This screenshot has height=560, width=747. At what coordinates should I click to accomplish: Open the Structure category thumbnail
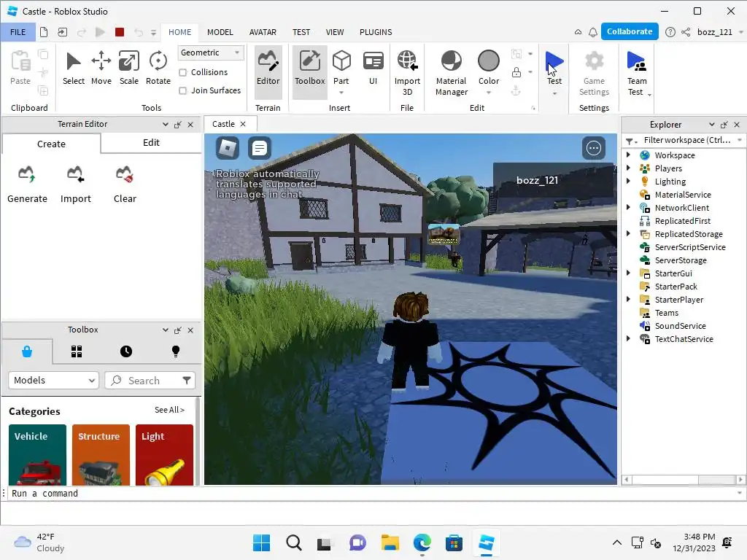(x=101, y=455)
